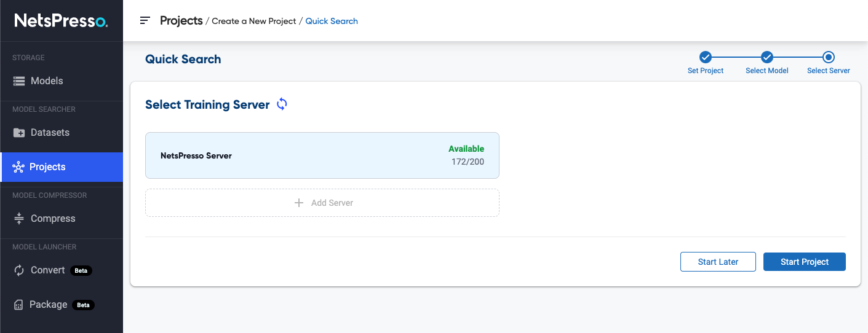The image size is (868, 333).
Task: Click the Quick Search page title
Action: 183,59
